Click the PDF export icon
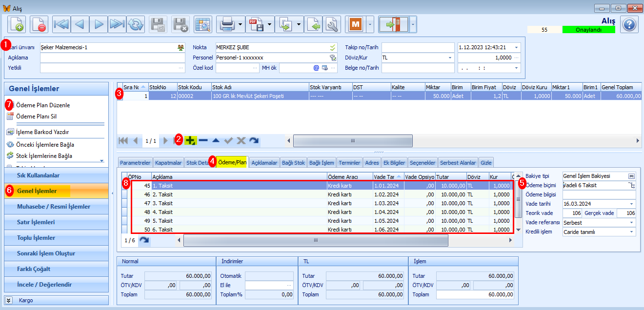This screenshot has height=310, width=644. point(256,24)
